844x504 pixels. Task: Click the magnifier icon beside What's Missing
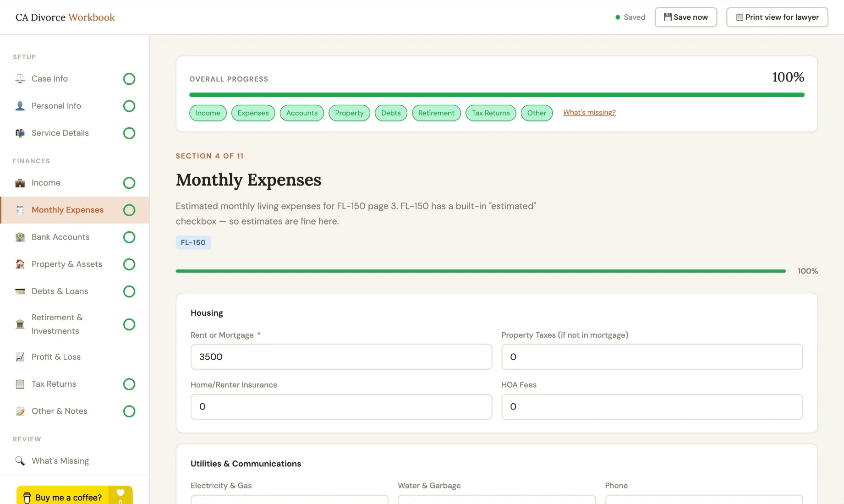coord(20,460)
